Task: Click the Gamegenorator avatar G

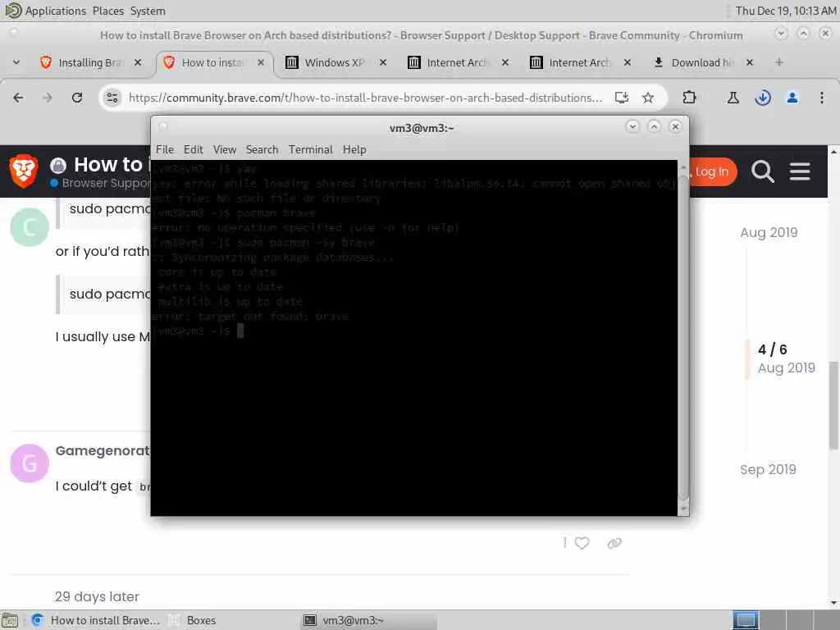Action: 30,463
